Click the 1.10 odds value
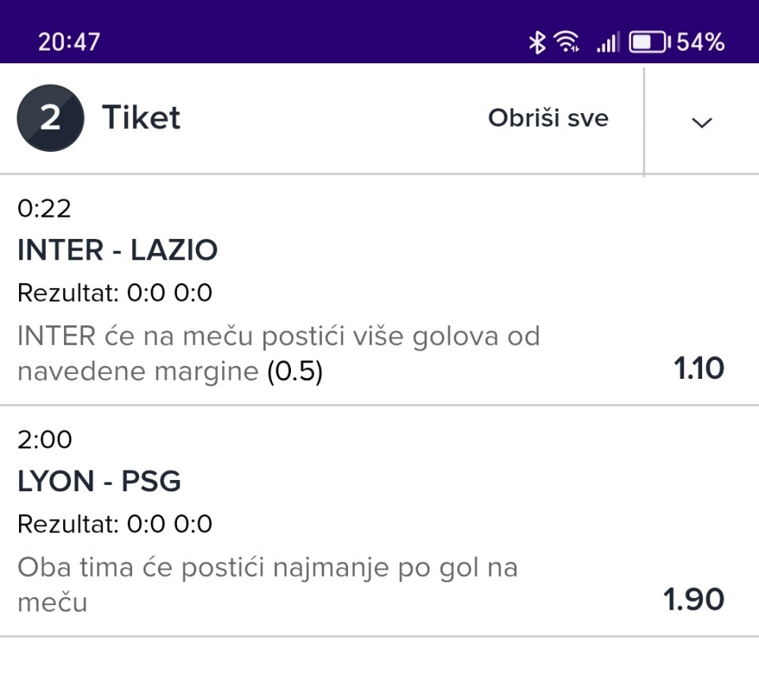The width and height of the screenshot is (759, 700). tap(698, 369)
